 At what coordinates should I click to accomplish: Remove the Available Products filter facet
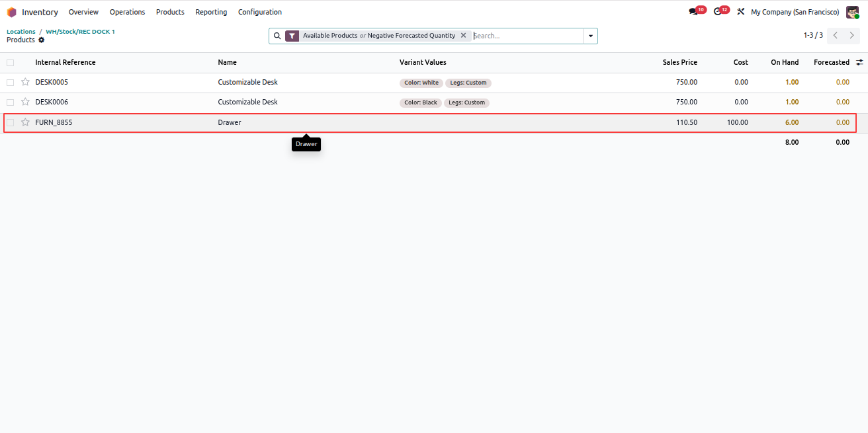(x=463, y=36)
